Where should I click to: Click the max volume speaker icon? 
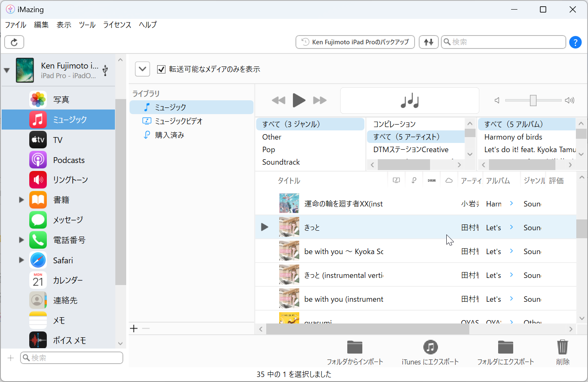(570, 100)
